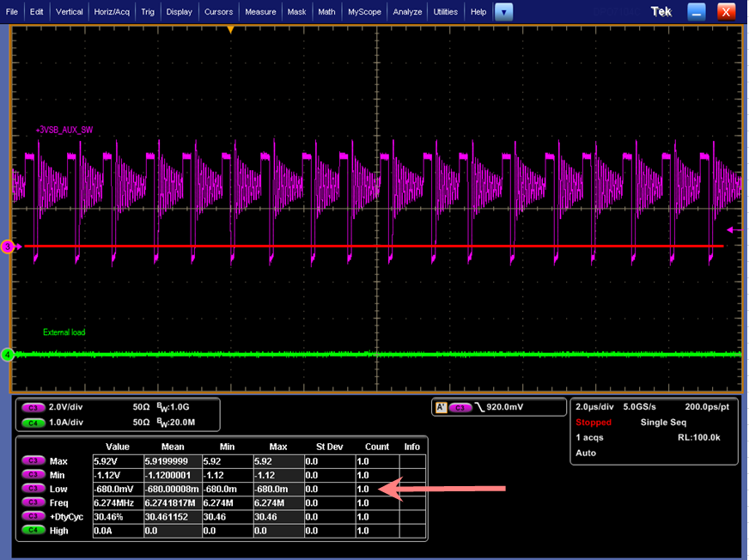Click the 2.0µs/div horizontal scale readout
The height and width of the screenshot is (560, 749).
596,408
